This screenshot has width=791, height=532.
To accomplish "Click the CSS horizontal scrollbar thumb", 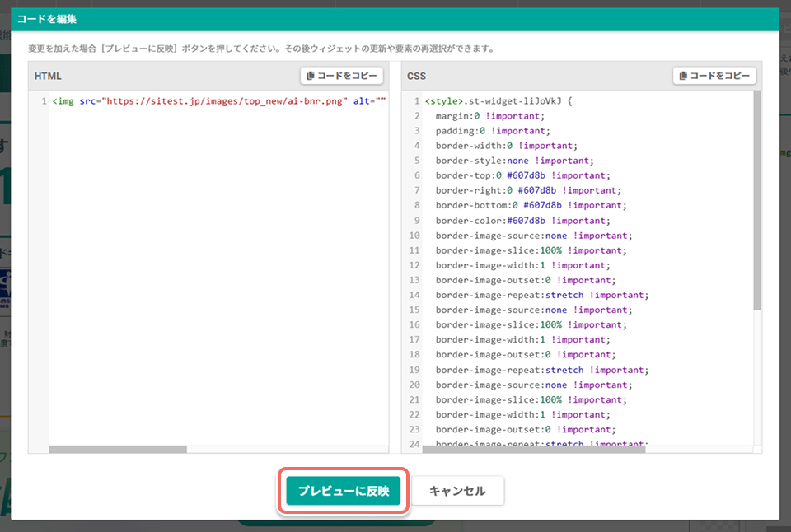I will point(534,449).
